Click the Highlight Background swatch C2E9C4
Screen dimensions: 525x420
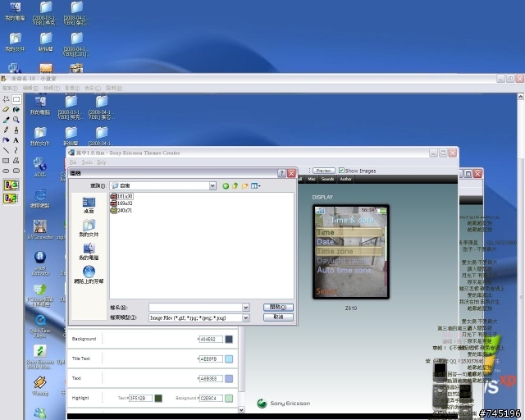(229, 398)
